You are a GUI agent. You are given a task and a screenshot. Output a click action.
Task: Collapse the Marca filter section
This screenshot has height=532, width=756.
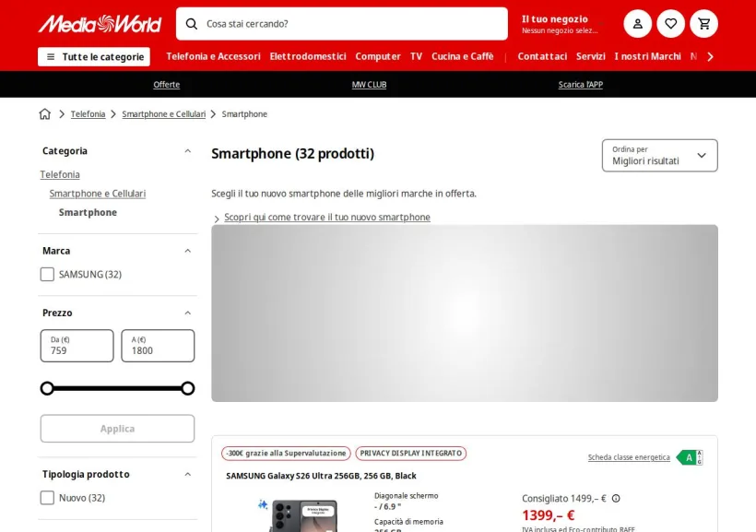click(187, 251)
